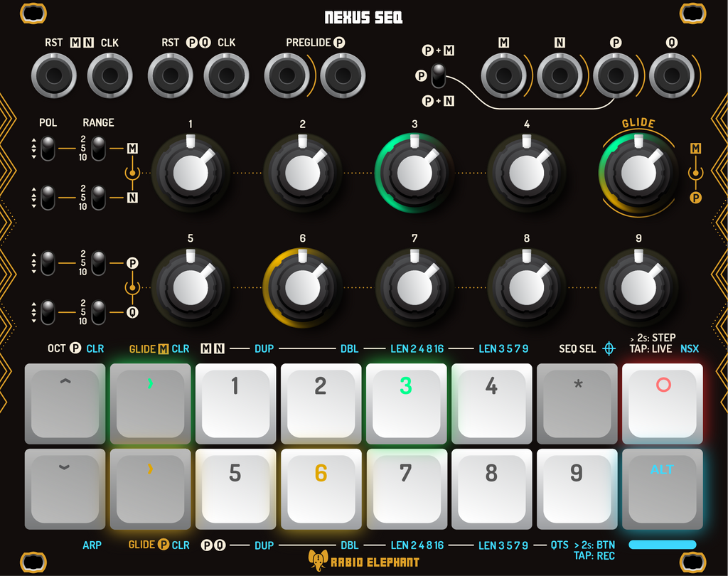
Task: Click the top LEN 3 5 7 9 label
Action: tap(504, 349)
